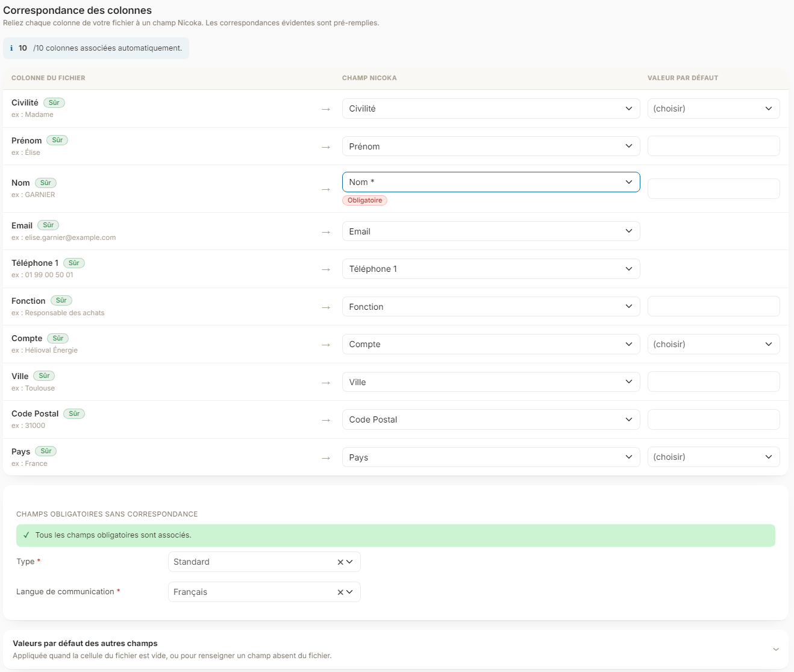Image resolution: width=794 pixels, height=672 pixels.
Task: Click the "Tous les champs obligatoires sont associés" banner
Action: coord(396,535)
